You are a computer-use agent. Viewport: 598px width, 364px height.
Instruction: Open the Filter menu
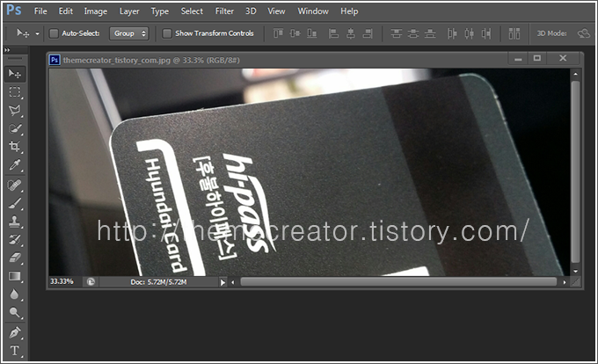click(x=224, y=11)
